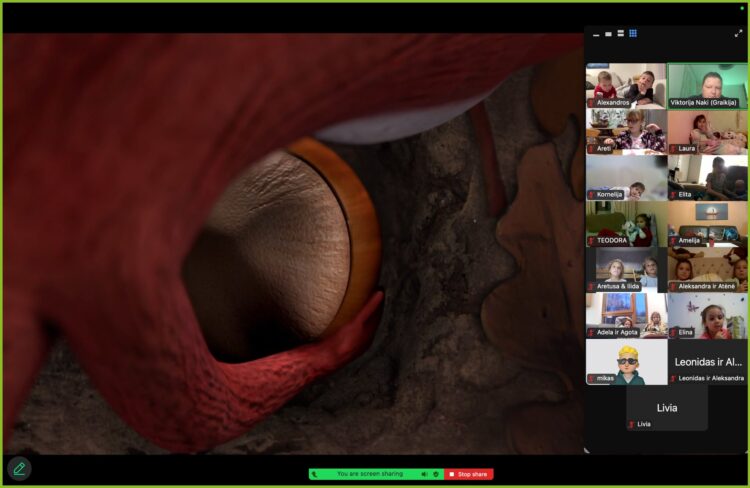Click the annotate pencil icon
Viewport: 750px width, 488px height.
(x=19, y=469)
